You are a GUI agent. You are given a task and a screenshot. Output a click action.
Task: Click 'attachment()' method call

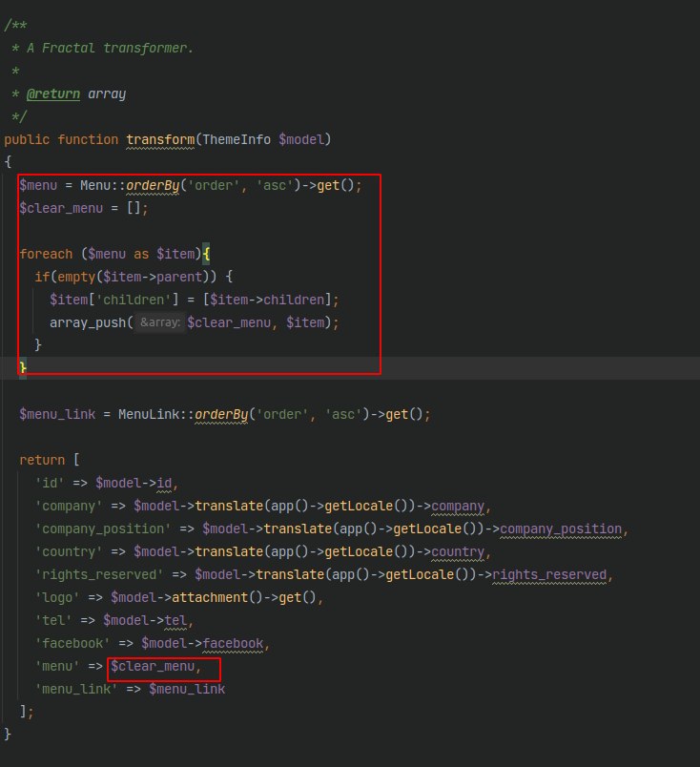(x=217, y=598)
